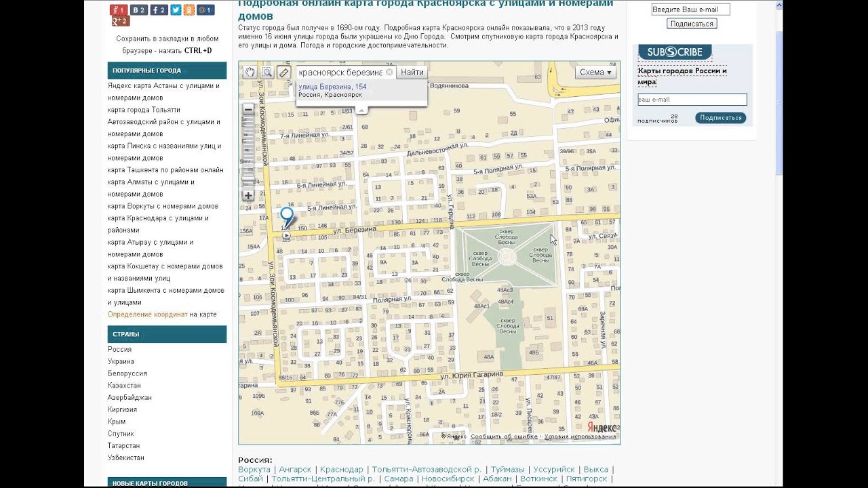This screenshot has width=868, height=488.
Task: Click the Сообщить об ошибке map link
Action: [504, 436]
